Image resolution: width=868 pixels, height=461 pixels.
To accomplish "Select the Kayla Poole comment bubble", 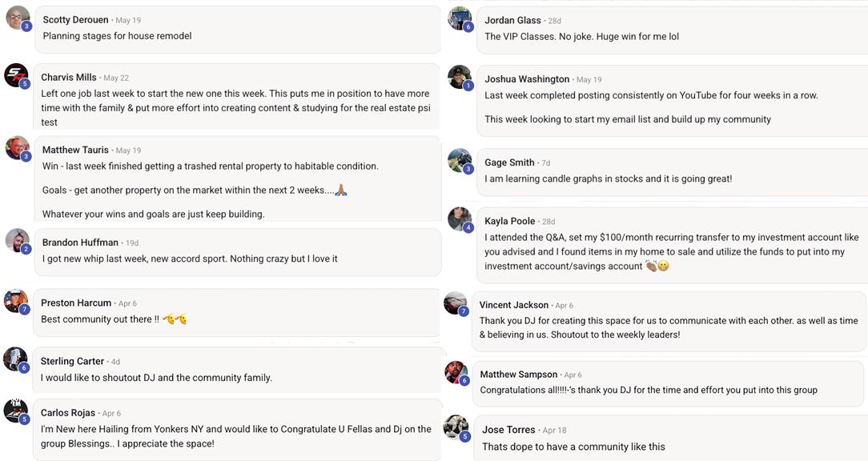I will click(x=672, y=244).
